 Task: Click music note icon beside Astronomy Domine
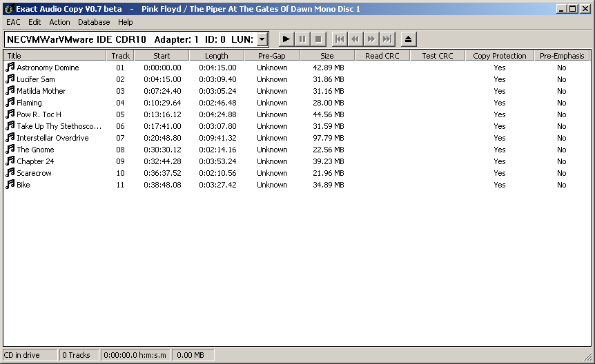click(x=10, y=67)
